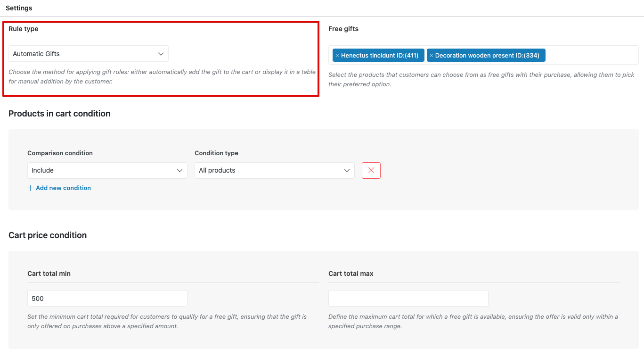The width and height of the screenshot is (644, 357).
Task: Click the Settings panel heading
Action: [x=19, y=8]
